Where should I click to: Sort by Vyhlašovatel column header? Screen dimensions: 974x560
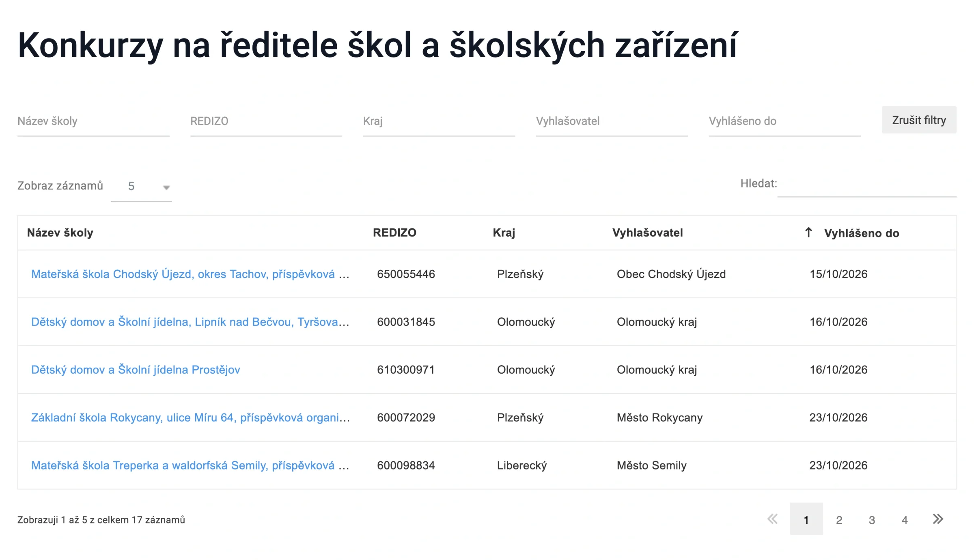(648, 233)
